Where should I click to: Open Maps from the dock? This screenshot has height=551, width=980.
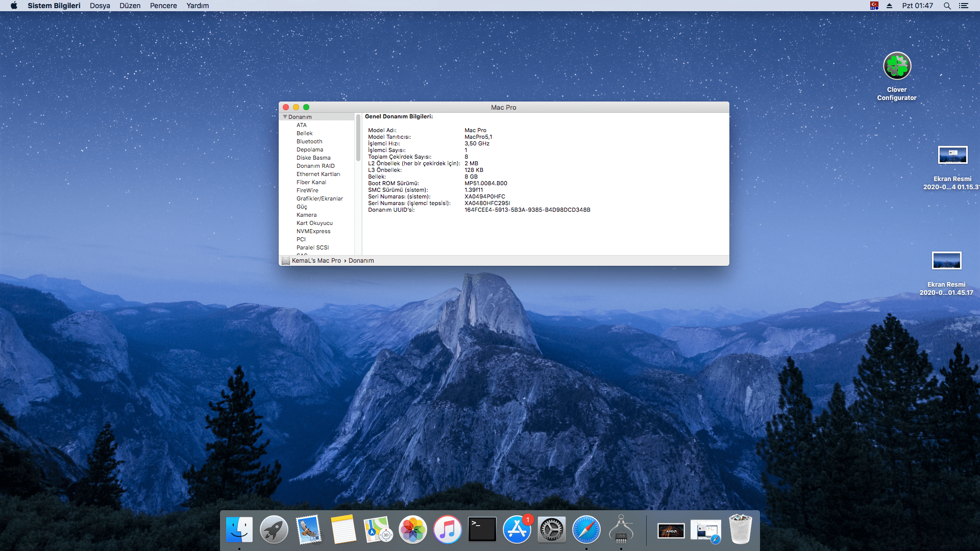378,530
